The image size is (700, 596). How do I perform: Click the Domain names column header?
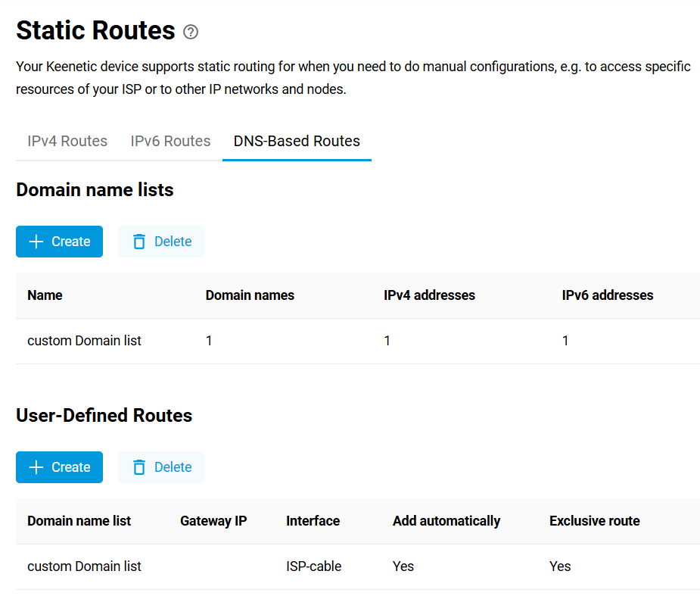click(x=250, y=295)
